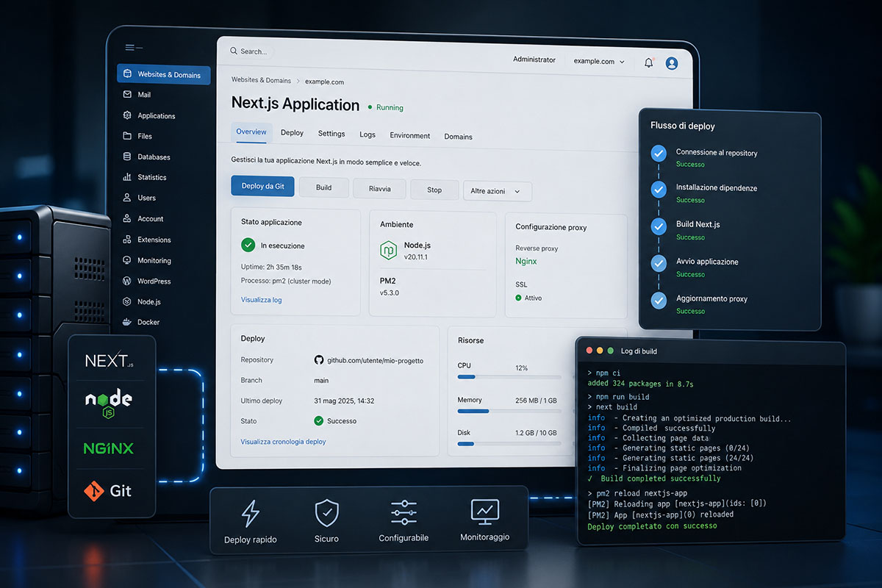Click 'Deploy completato con successo' log line

coord(652,526)
